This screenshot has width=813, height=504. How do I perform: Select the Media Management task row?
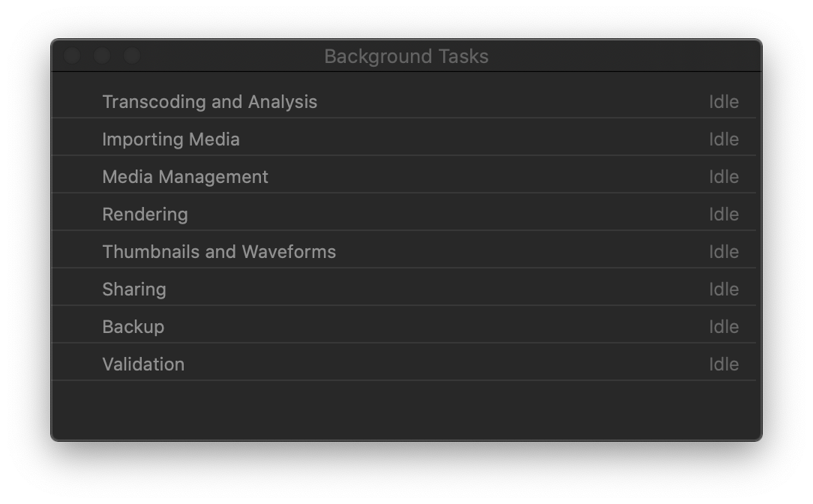pos(185,177)
